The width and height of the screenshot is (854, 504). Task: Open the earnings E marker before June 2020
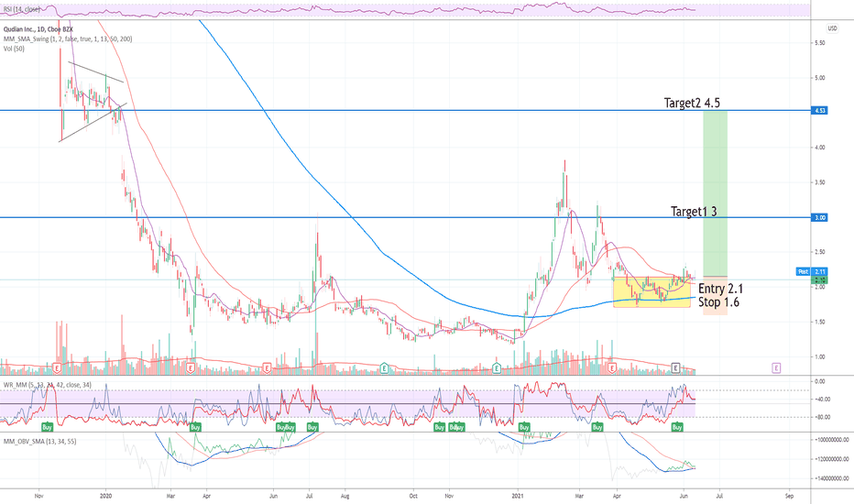point(267,368)
